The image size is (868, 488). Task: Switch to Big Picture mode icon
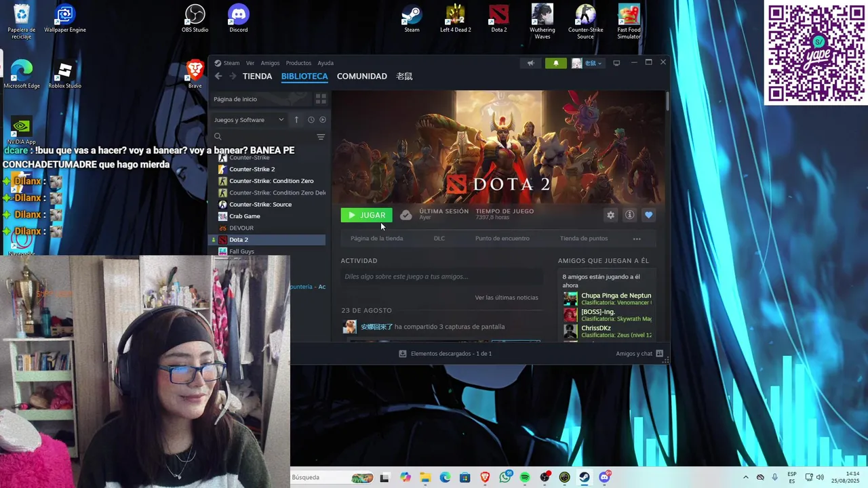click(x=616, y=63)
